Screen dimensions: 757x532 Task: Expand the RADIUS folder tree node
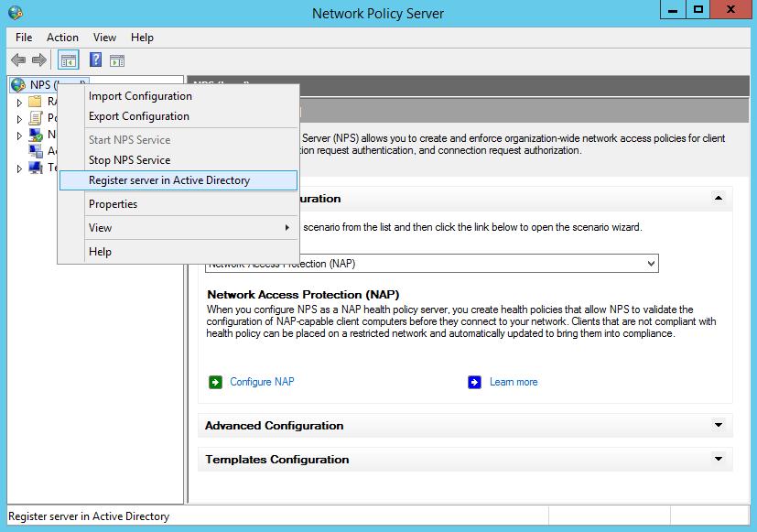[x=19, y=102]
